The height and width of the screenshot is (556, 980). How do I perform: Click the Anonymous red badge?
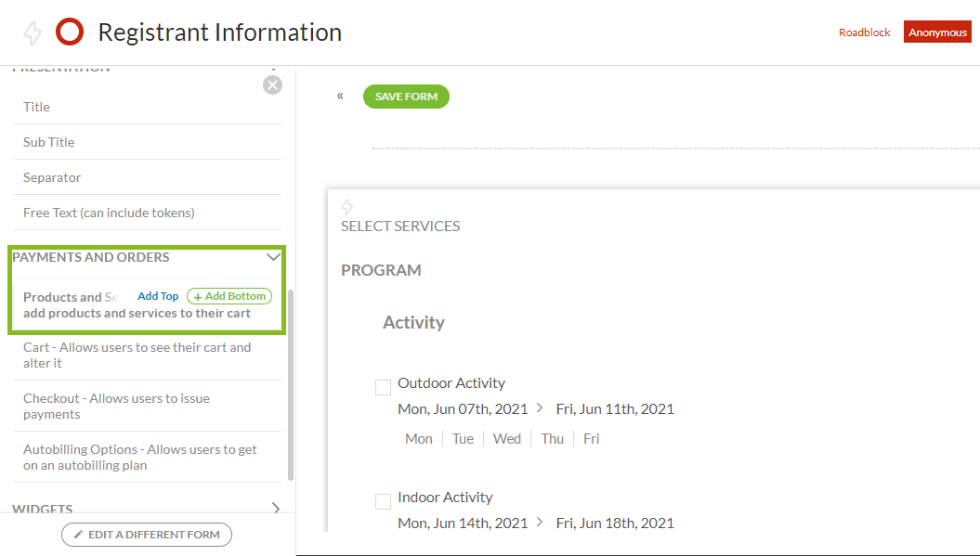[x=937, y=32]
